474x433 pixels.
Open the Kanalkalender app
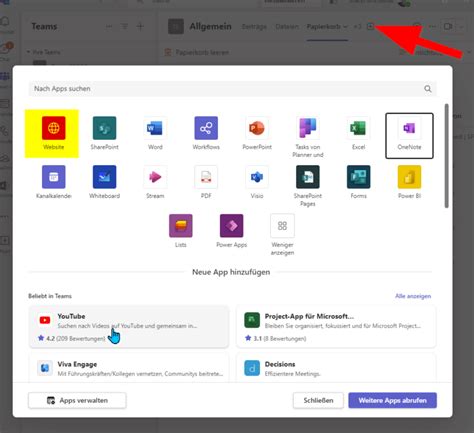(54, 182)
